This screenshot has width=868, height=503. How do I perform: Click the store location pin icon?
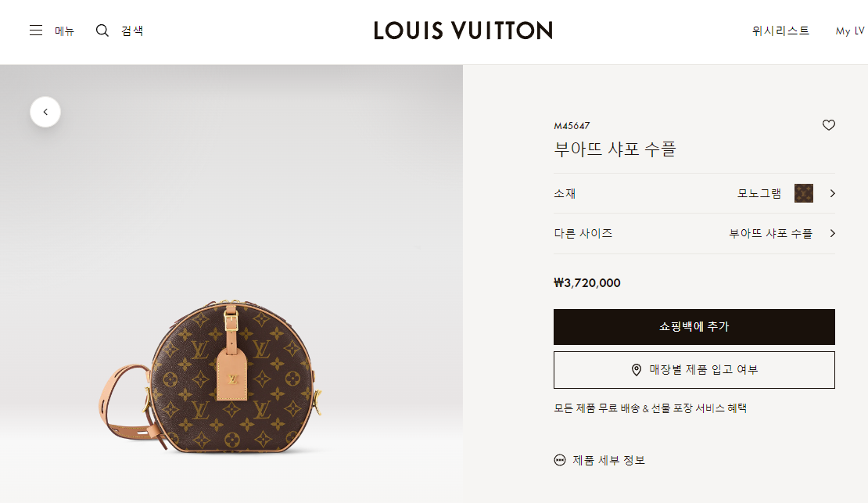point(637,369)
